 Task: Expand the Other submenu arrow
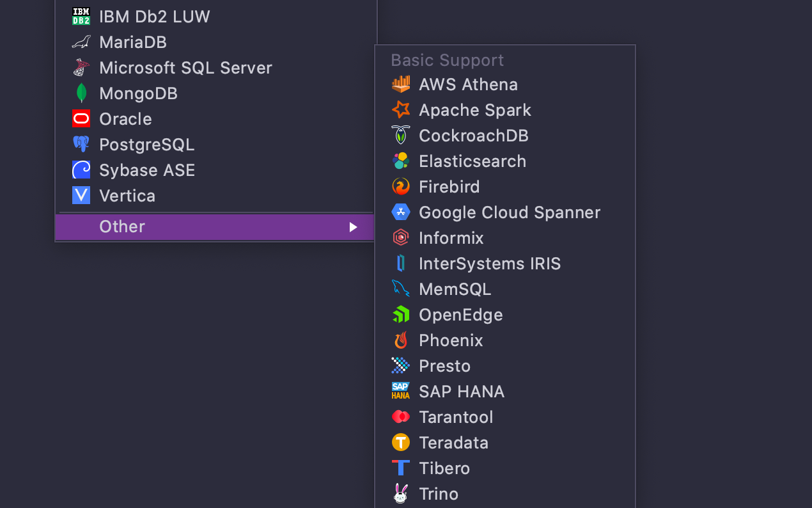(353, 227)
